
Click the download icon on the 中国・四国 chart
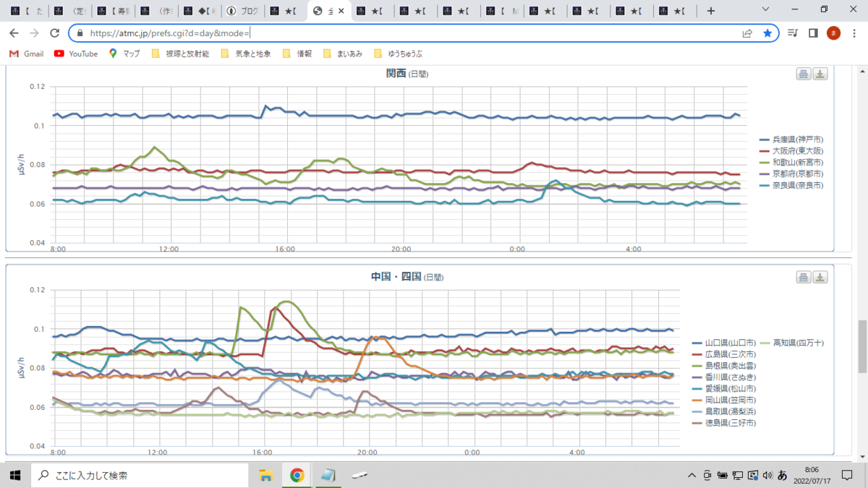click(820, 278)
